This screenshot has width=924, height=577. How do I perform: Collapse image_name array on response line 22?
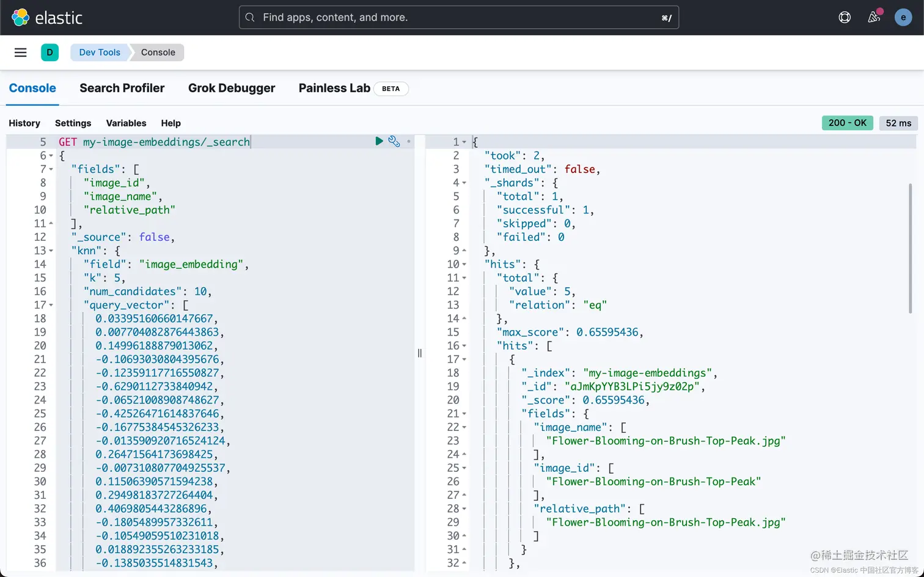(464, 427)
